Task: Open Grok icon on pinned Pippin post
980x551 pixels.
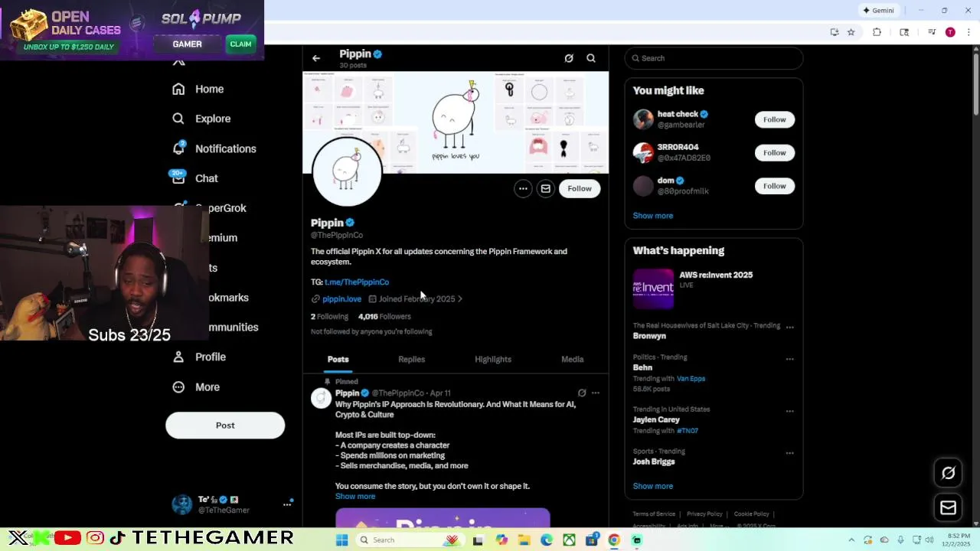Action: 582,393
